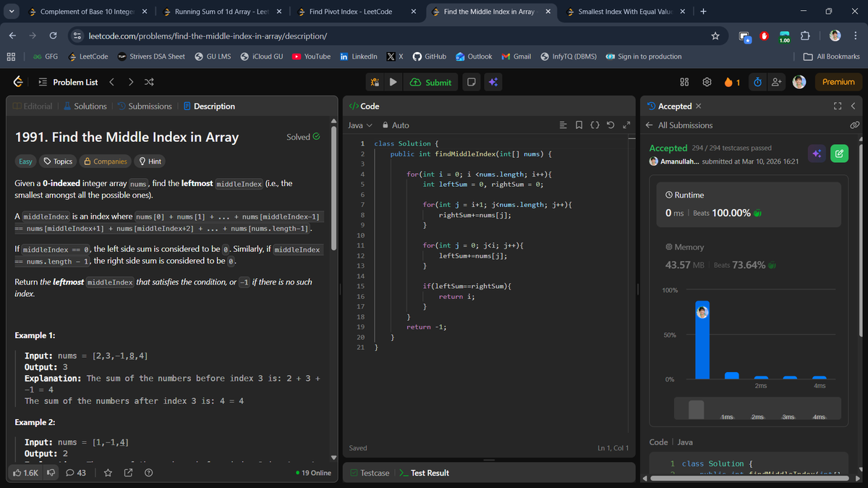Go back to All Submissions
This screenshot has height=488, width=868.
pos(679,125)
